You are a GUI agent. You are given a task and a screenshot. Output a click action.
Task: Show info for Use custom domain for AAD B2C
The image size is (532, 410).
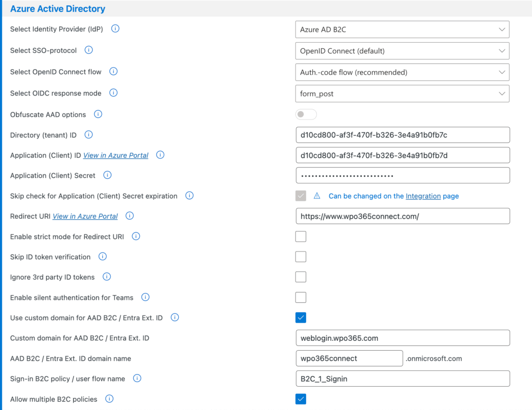[x=175, y=318]
